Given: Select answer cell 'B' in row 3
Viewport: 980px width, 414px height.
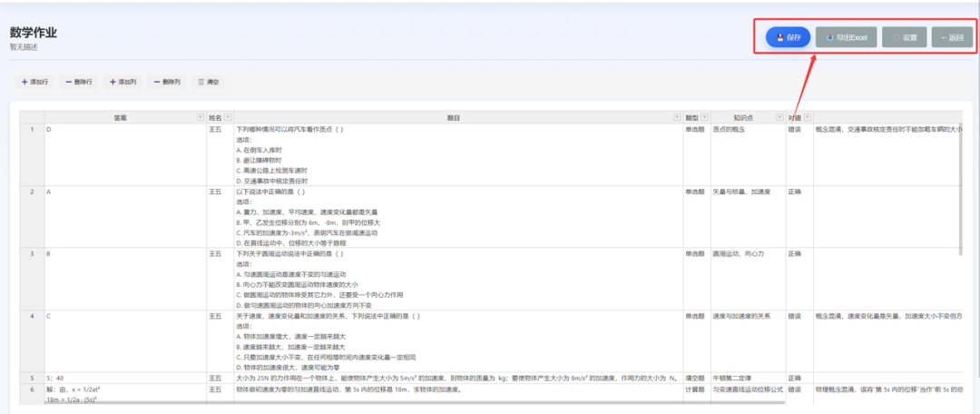Looking at the screenshot, I should coord(125,279).
